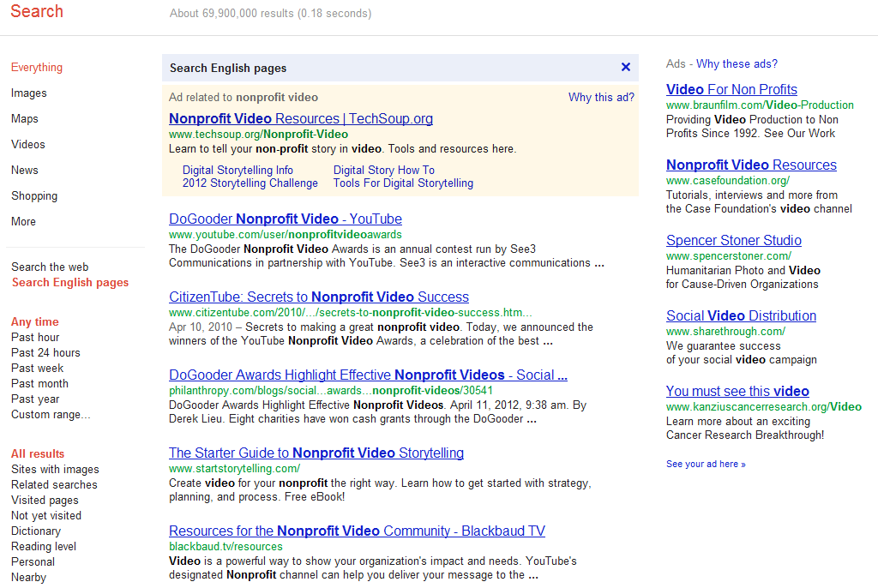Image resolution: width=878 pixels, height=588 pixels.
Task: Open the Video For Non Profits ad
Action: (x=731, y=89)
